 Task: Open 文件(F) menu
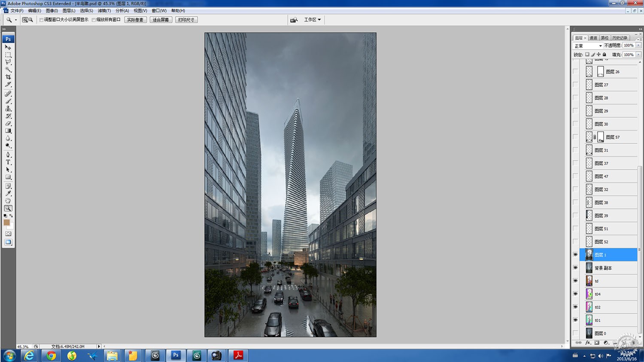click(x=17, y=11)
